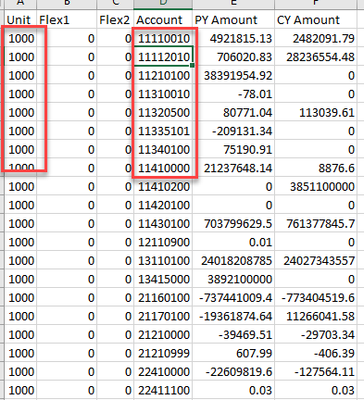Click account cell 11335101

point(163,131)
